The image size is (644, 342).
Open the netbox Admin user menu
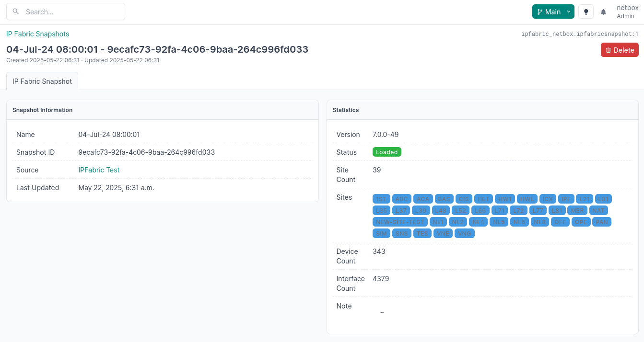(627, 12)
